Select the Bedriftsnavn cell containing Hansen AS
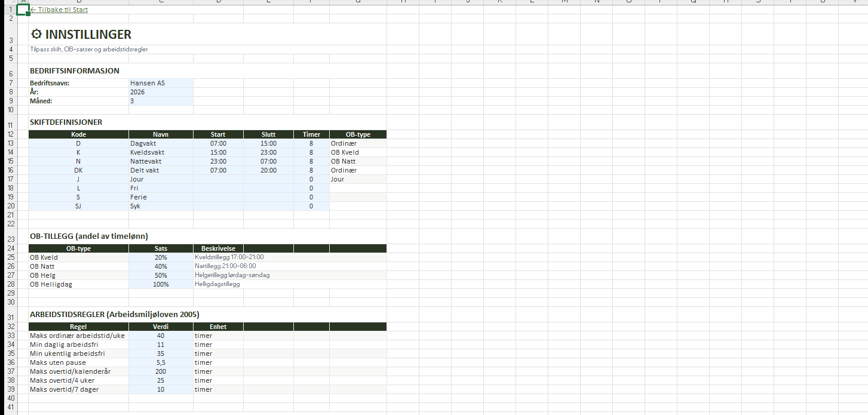The image size is (868, 415). 160,83
